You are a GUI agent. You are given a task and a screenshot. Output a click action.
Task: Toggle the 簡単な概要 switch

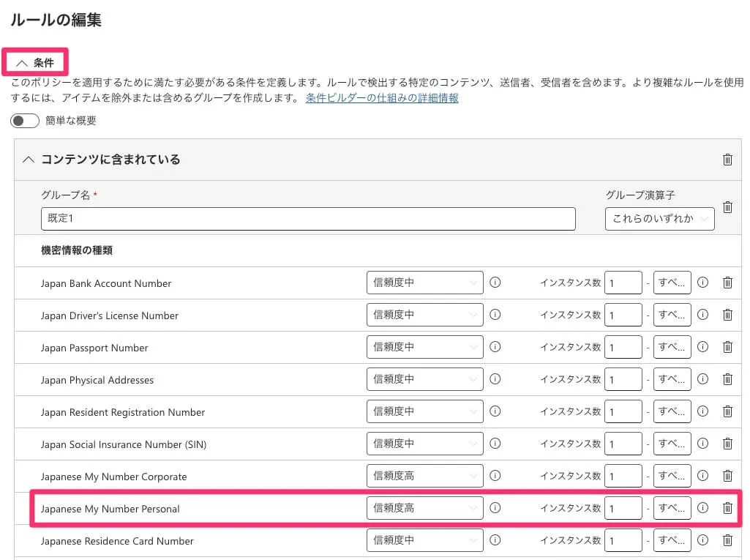tap(24, 121)
